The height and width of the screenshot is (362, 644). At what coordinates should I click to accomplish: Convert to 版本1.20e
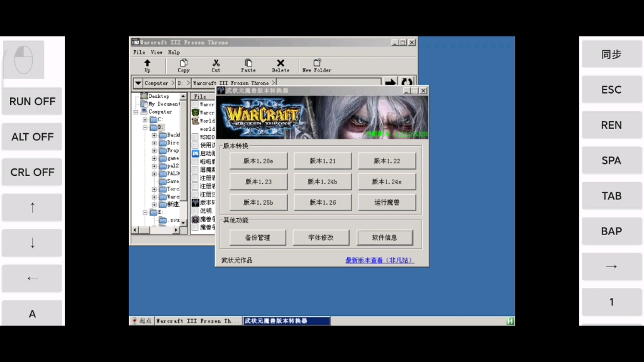(258, 161)
